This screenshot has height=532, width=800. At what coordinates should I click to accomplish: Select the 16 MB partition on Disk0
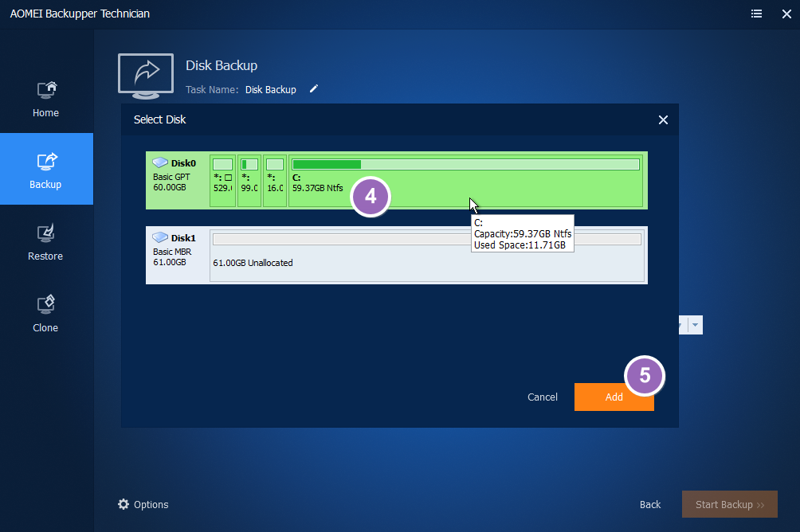[x=275, y=181]
